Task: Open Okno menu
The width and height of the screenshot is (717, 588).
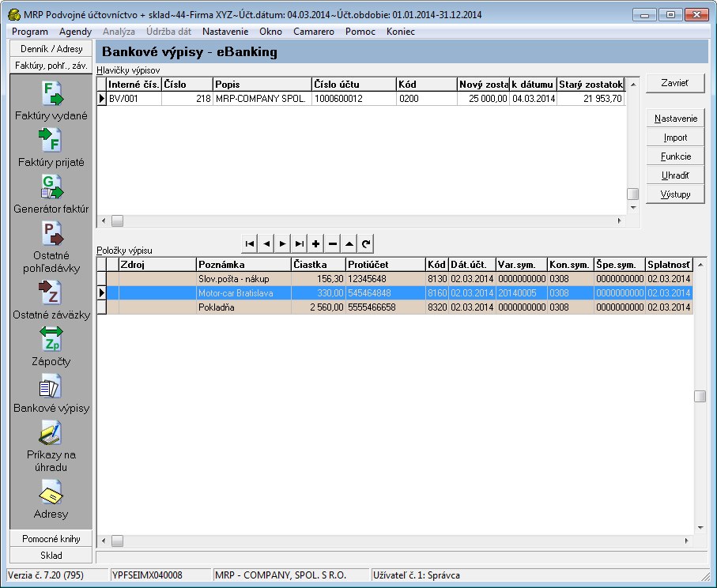Action: pos(270,32)
